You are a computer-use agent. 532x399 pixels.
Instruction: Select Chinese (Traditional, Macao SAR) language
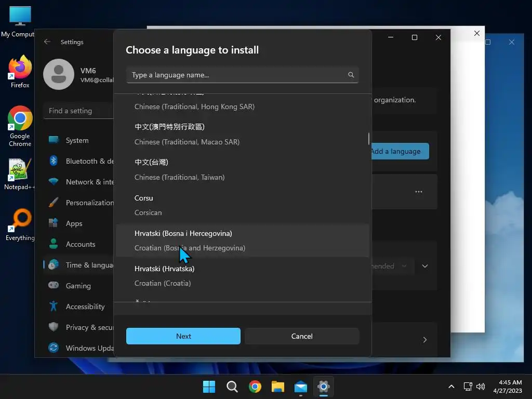242,135
